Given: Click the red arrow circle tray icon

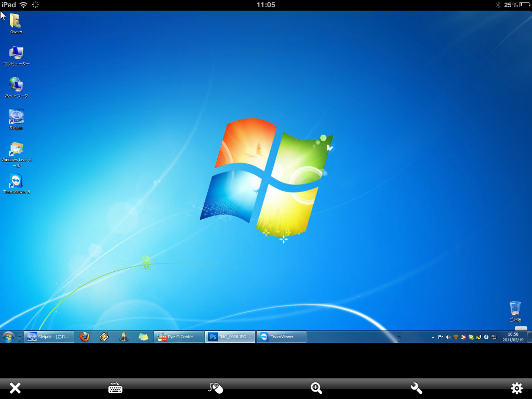Looking at the screenshot, I should (463, 337).
